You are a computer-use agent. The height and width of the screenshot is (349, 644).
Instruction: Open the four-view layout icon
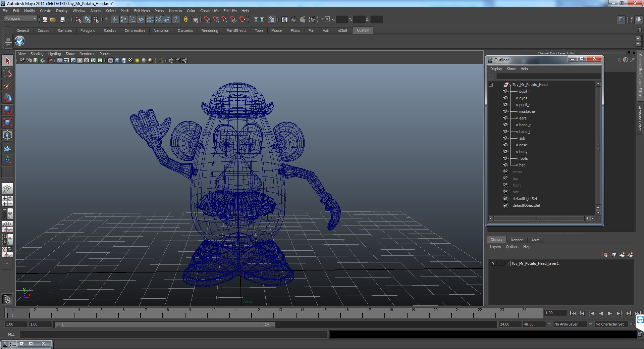(x=7, y=201)
